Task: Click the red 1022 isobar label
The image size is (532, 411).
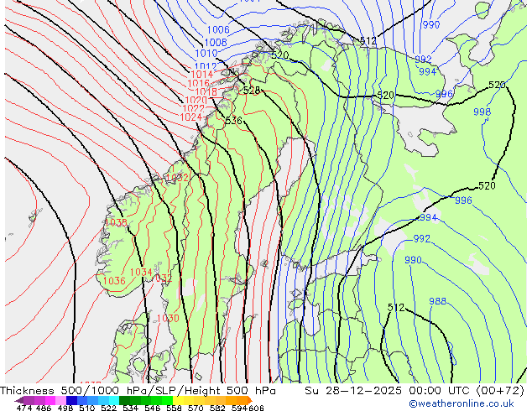Action: point(193,108)
